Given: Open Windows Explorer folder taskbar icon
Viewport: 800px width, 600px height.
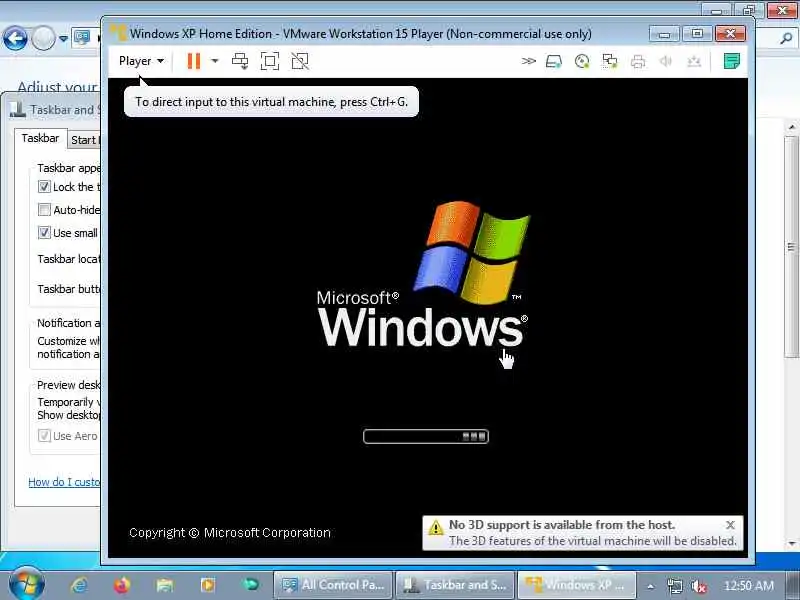Looking at the screenshot, I should point(165,585).
